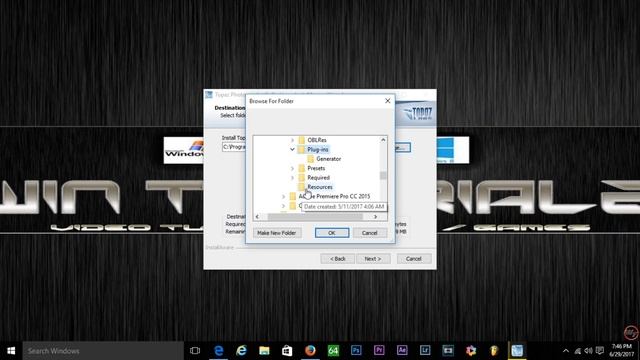Viewport: 640px width, 360px height.
Task: Open the Windows Start menu
Action: pyautogui.click(x=11, y=351)
